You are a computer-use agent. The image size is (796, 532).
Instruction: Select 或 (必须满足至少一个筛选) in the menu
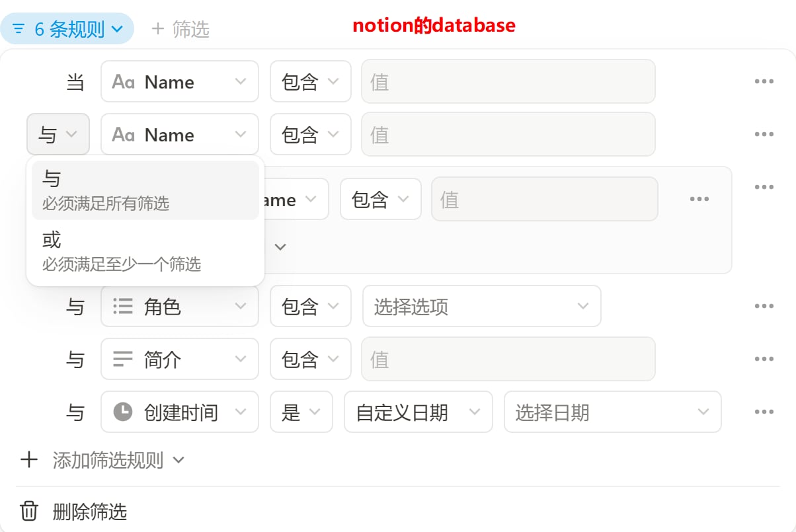pyautogui.click(x=145, y=251)
